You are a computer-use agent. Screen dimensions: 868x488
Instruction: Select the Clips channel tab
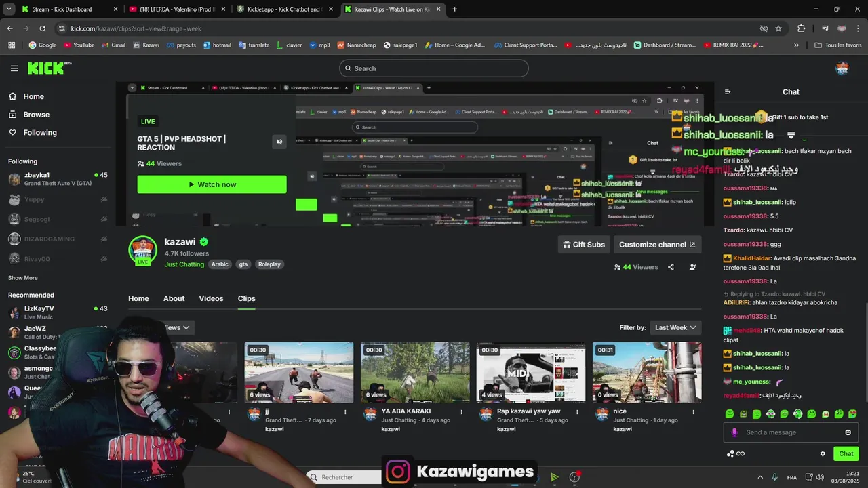click(x=246, y=298)
